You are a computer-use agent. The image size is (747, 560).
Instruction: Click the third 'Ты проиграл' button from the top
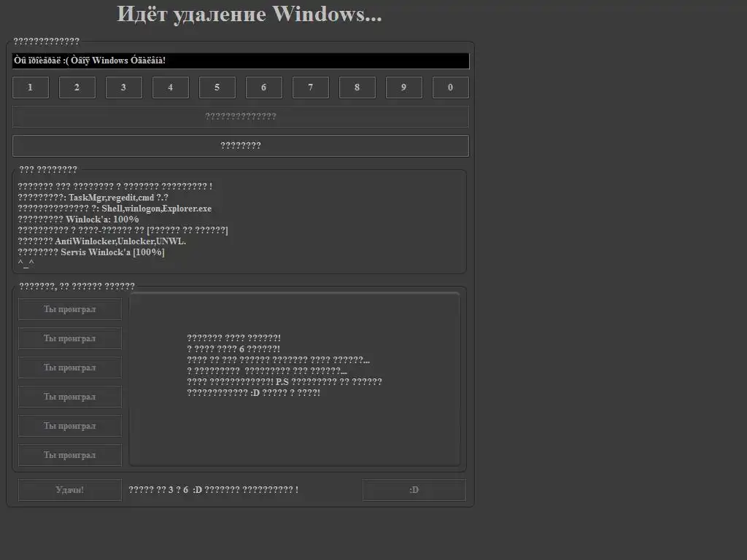[x=70, y=367]
